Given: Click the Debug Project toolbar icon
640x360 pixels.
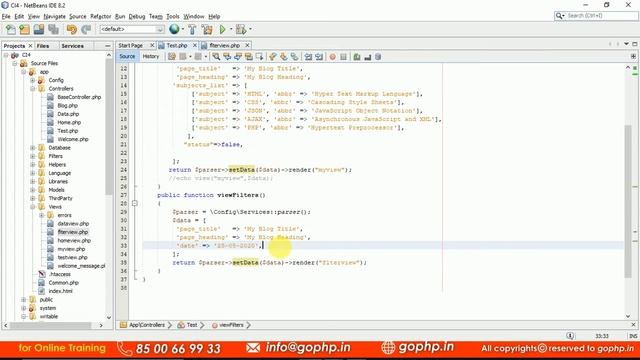Looking at the screenshot, I should click(x=241, y=29).
